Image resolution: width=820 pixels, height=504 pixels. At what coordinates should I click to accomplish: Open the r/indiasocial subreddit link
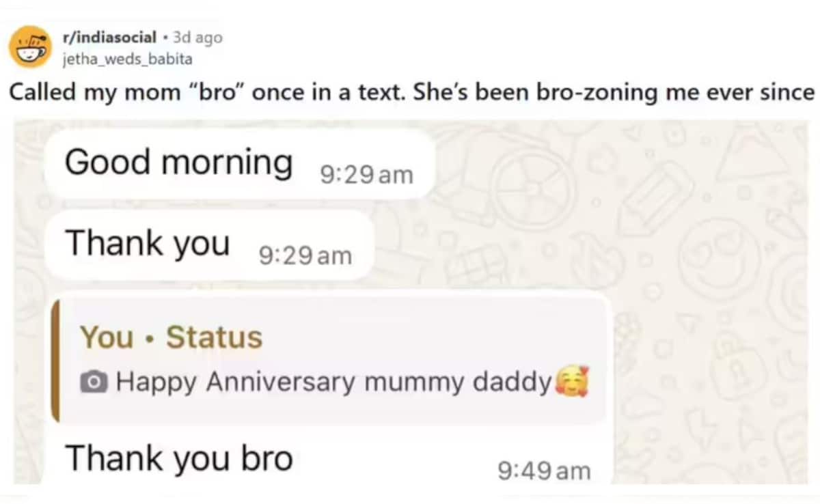click(109, 38)
